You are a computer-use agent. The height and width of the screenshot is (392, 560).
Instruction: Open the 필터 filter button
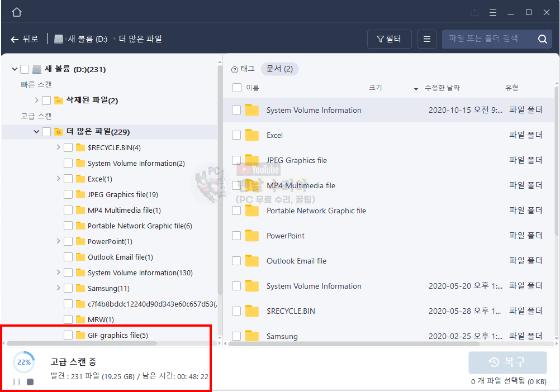tap(389, 39)
